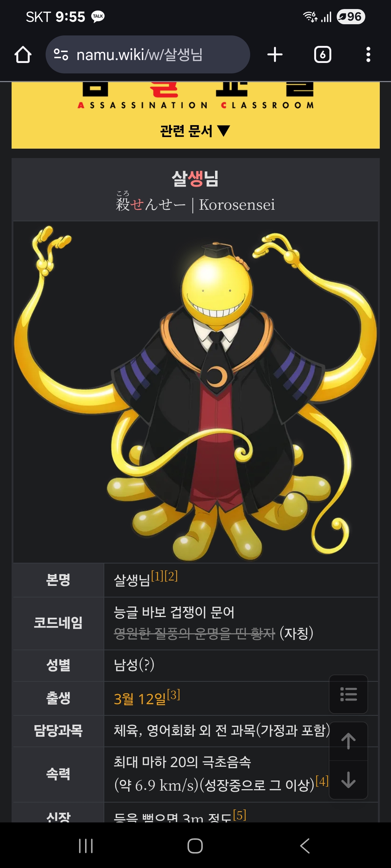Image resolution: width=391 pixels, height=868 pixels.
Task: Tap the browser home icon
Action: pos(23,55)
